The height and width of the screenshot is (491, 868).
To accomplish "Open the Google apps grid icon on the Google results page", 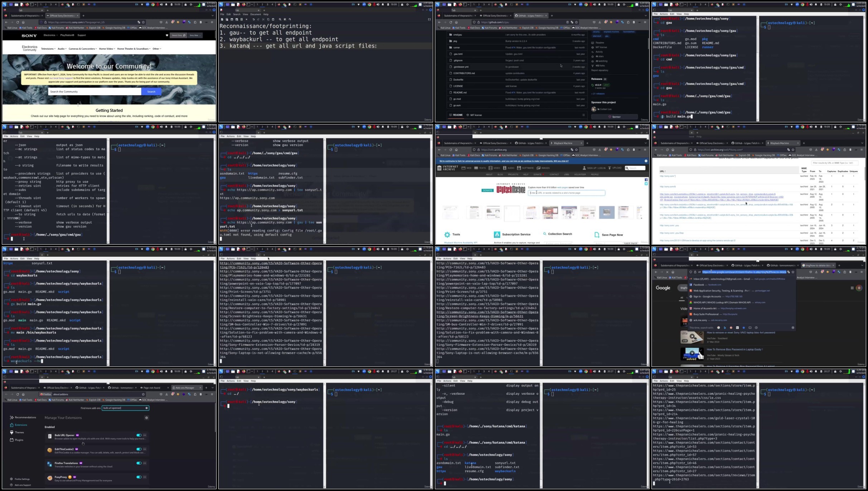I will click(852, 288).
